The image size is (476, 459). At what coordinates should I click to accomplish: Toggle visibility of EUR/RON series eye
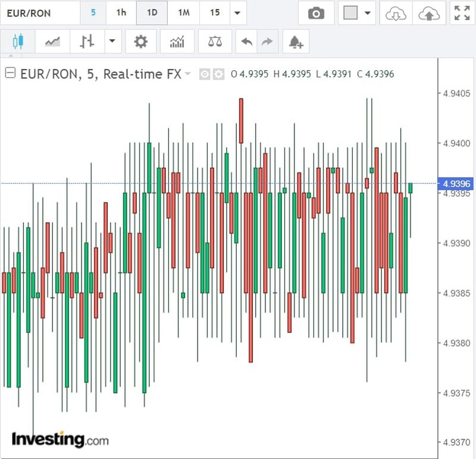pos(205,74)
